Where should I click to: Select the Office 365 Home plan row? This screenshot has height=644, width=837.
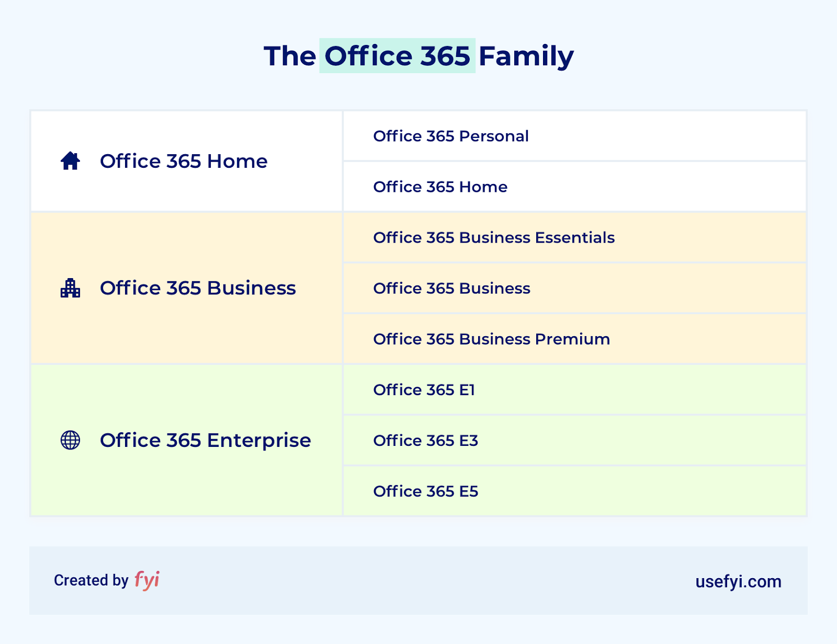(440, 187)
